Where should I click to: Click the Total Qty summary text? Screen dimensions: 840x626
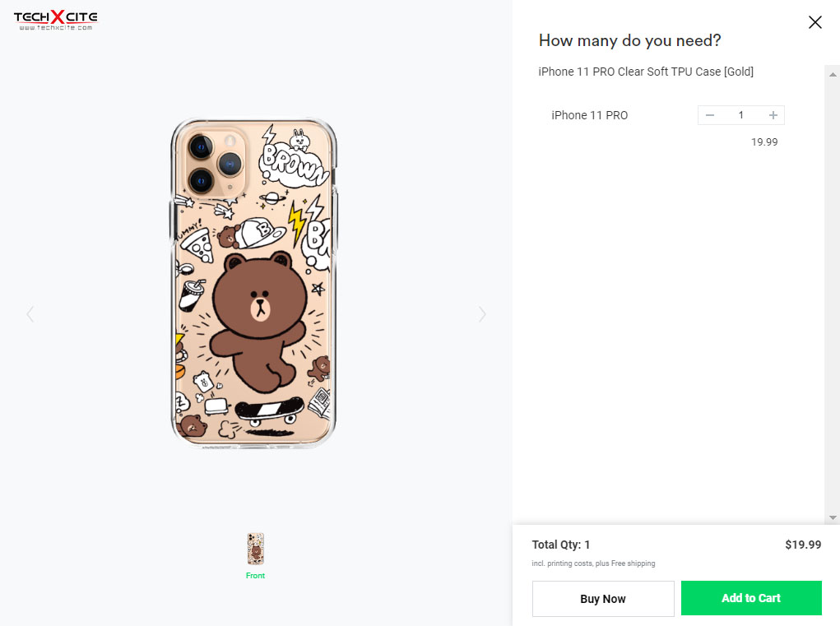[561, 545]
